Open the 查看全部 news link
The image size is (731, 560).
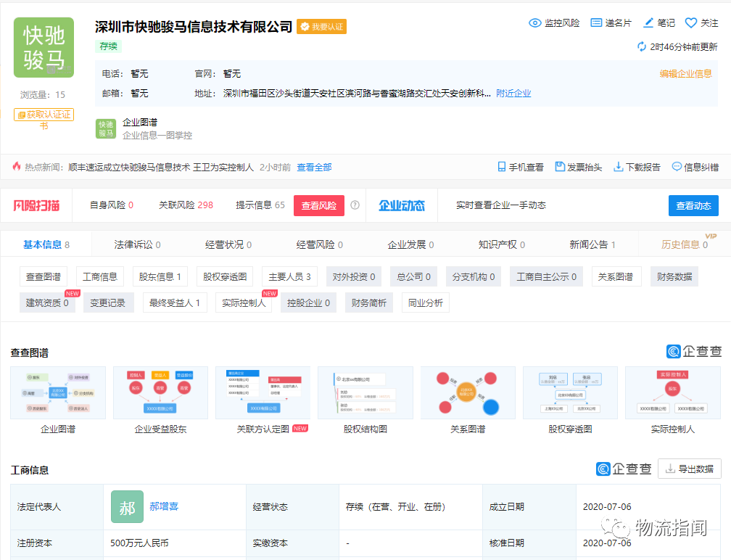coord(314,168)
